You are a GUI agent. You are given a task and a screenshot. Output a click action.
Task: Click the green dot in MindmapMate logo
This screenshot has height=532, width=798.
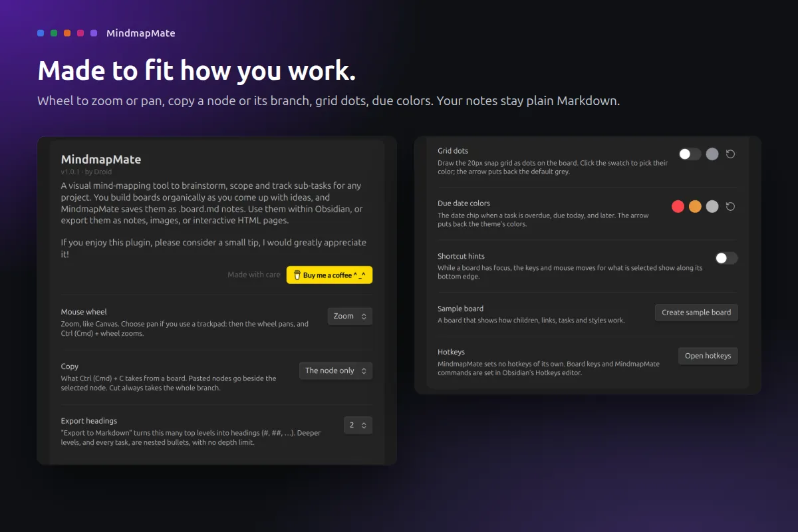[54, 33]
